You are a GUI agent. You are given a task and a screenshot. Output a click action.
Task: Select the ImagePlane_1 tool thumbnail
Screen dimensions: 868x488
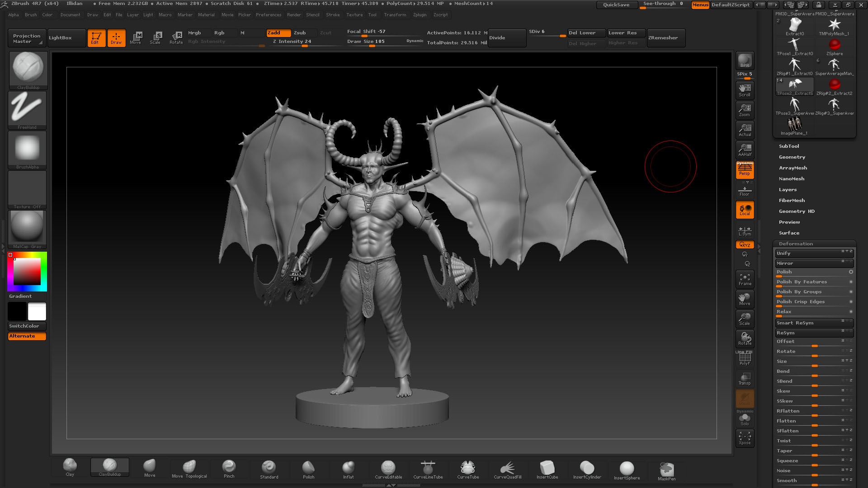794,127
